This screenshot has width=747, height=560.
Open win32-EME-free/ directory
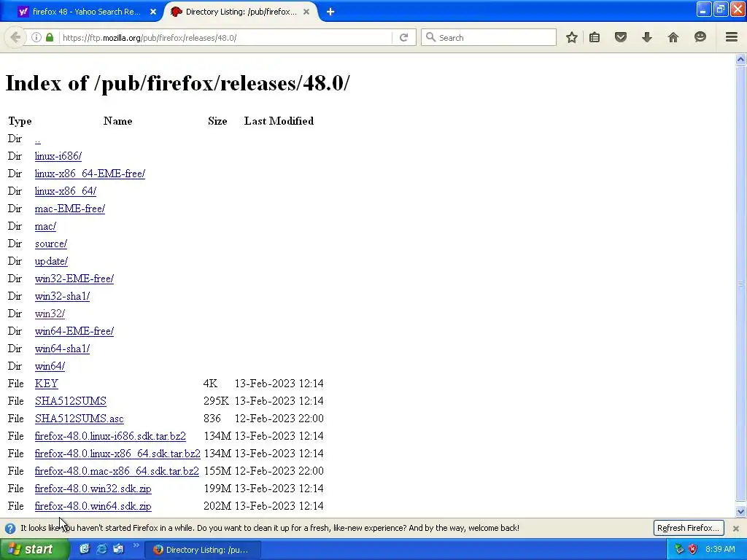[x=74, y=279]
